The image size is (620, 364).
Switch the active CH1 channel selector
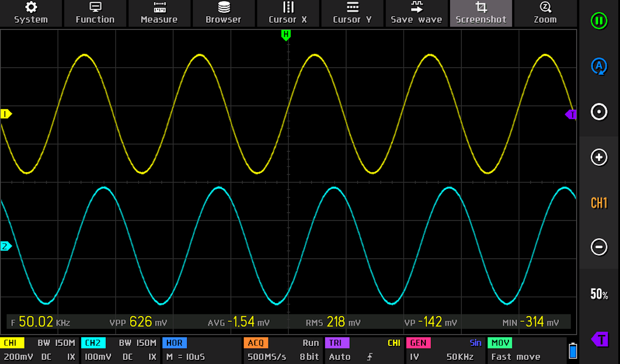point(599,203)
